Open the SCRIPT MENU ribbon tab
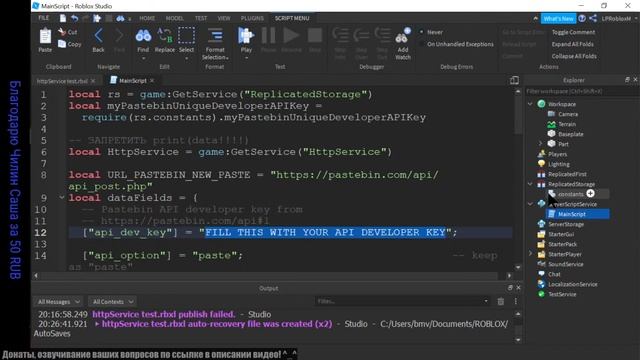The image size is (640, 360). 292,18
